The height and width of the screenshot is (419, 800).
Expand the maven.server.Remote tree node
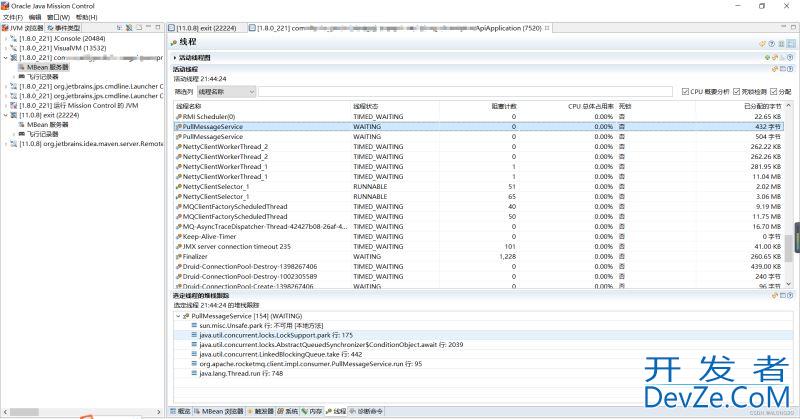coord(6,144)
